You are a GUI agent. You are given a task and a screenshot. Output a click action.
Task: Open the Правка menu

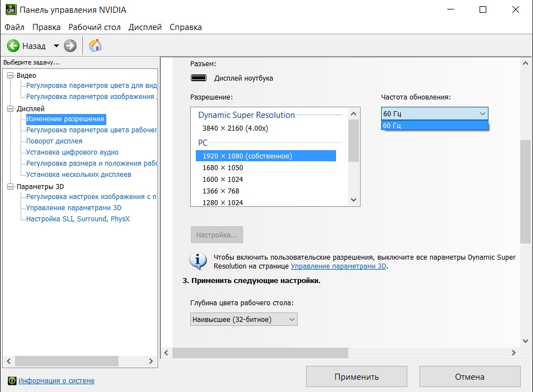click(46, 27)
